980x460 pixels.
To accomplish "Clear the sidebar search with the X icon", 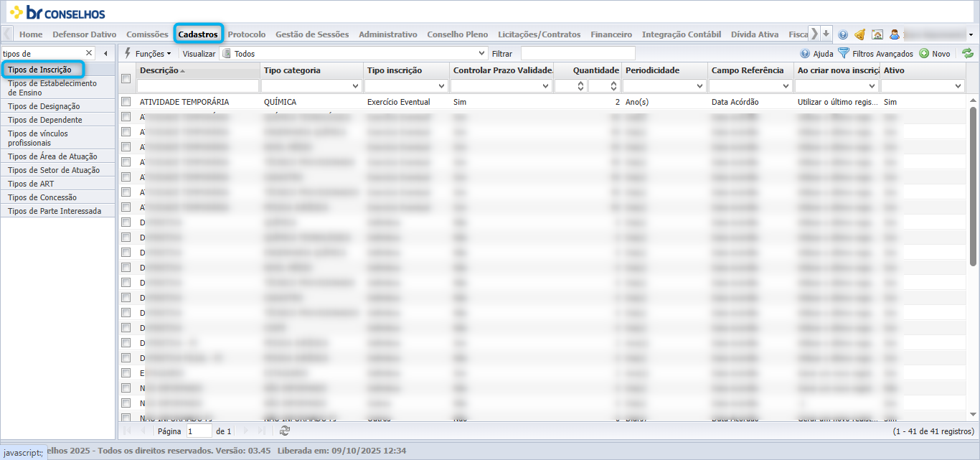I will click(90, 53).
